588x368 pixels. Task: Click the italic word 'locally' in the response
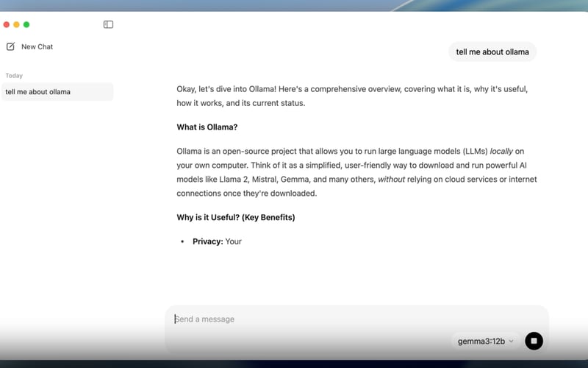point(501,152)
